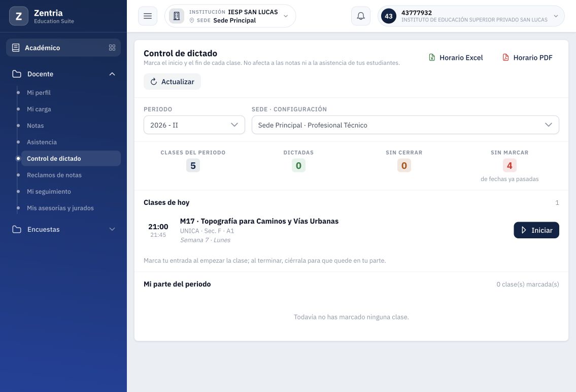Click "Semana 7 · Lunes" text
The width and height of the screenshot is (576, 392).
point(205,240)
